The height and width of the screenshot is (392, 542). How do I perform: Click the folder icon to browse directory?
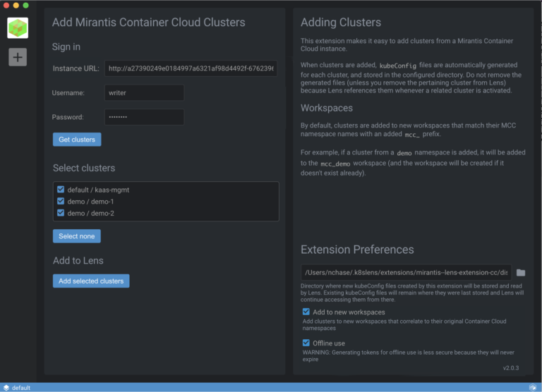(521, 272)
